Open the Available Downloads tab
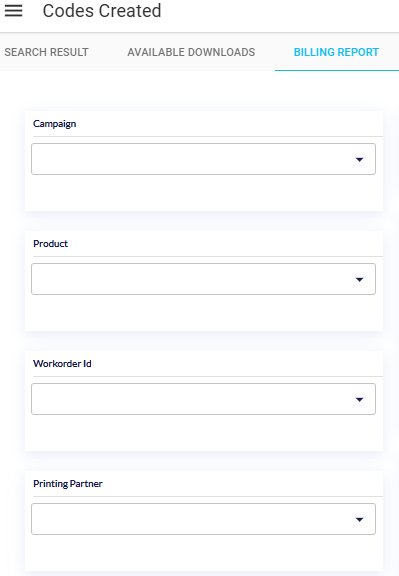Screen dimensions: 399x576 pyautogui.click(x=191, y=52)
